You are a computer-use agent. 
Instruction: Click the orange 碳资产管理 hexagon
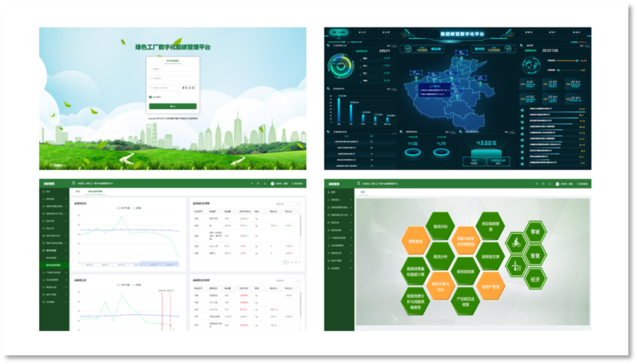pyautogui.click(x=491, y=286)
